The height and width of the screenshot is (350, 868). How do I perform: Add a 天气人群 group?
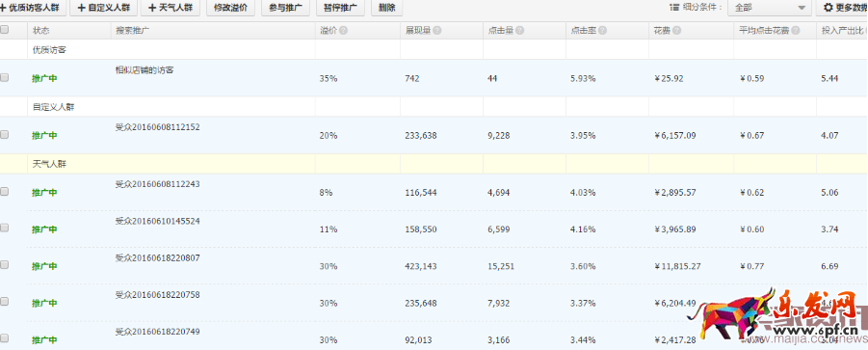[x=171, y=8]
